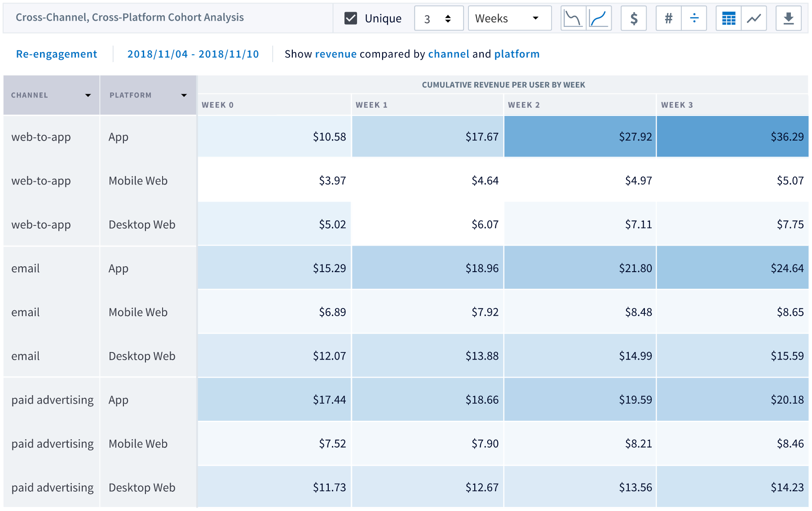
Task: Switch to dollar revenue format
Action: pos(634,18)
